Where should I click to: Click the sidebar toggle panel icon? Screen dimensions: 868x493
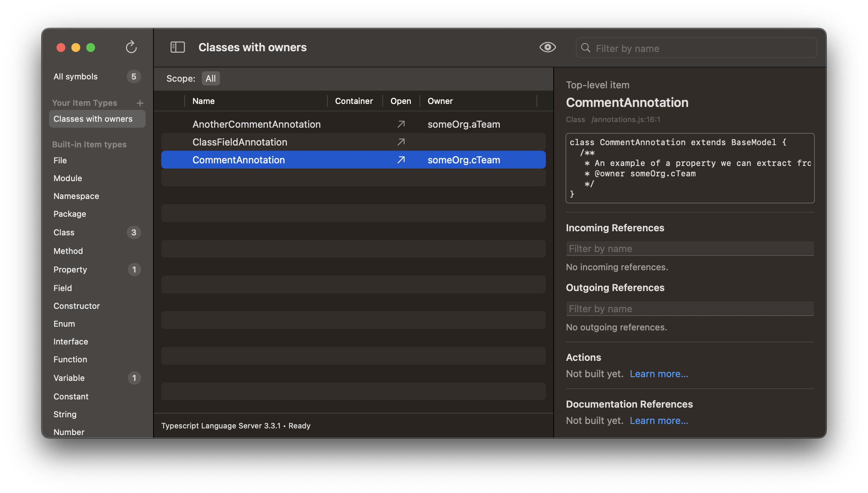click(x=177, y=46)
